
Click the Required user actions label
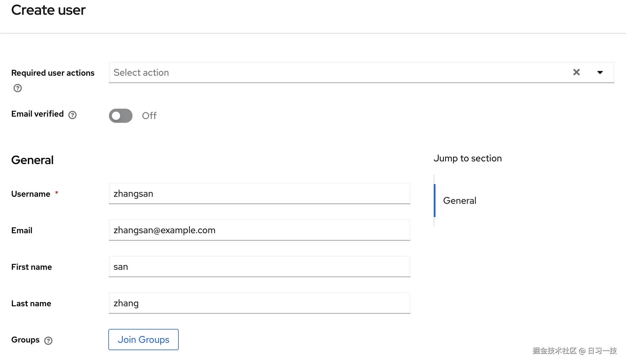click(x=53, y=73)
